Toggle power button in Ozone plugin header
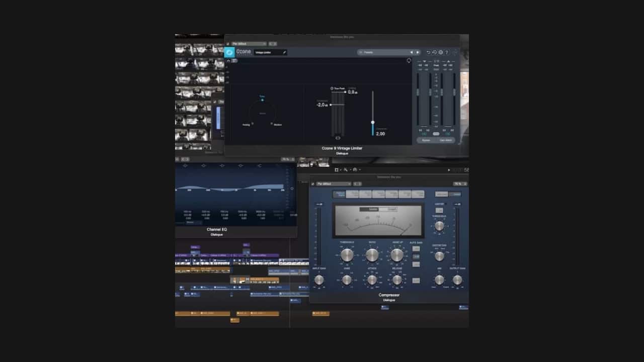Viewport: 644px width, 362px height. click(x=228, y=44)
